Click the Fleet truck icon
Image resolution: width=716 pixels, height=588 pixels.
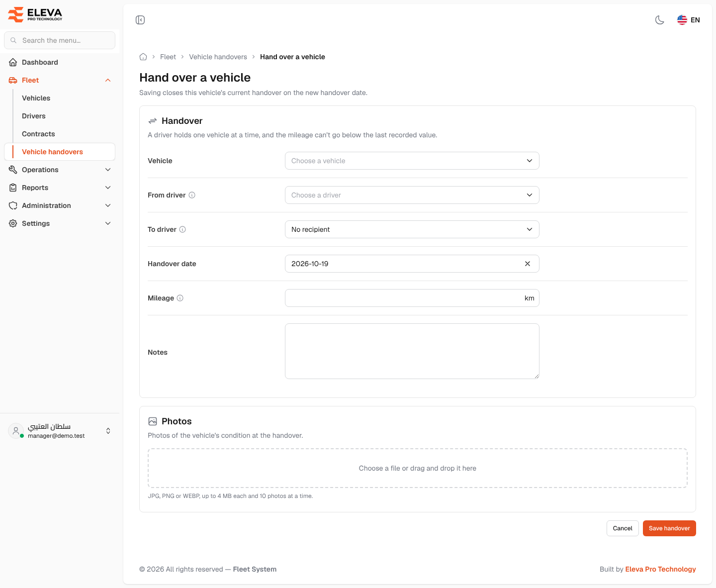pos(13,80)
